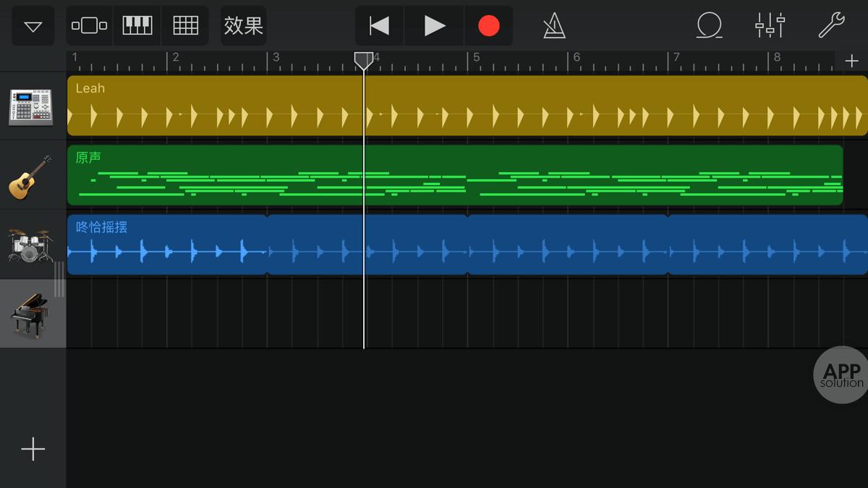Add a new track with the plus button
868x488 pixels.
pos(33,449)
